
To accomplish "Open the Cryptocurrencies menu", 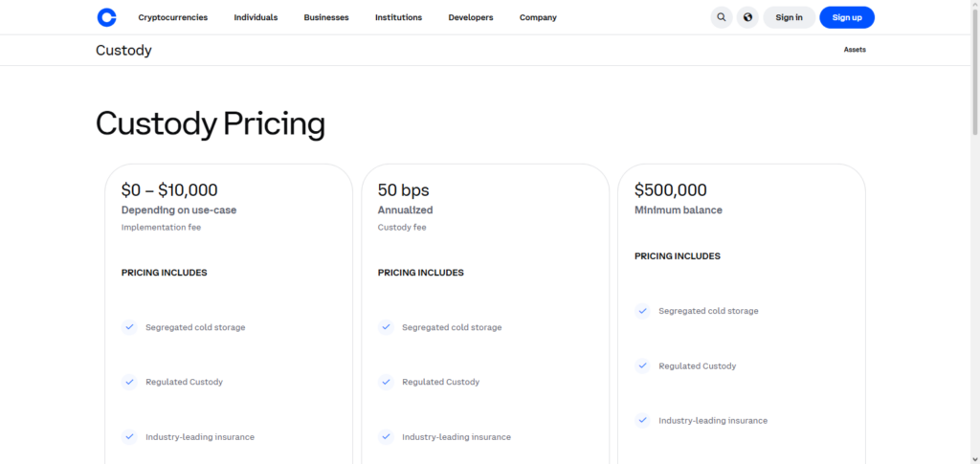I will tap(173, 17).
